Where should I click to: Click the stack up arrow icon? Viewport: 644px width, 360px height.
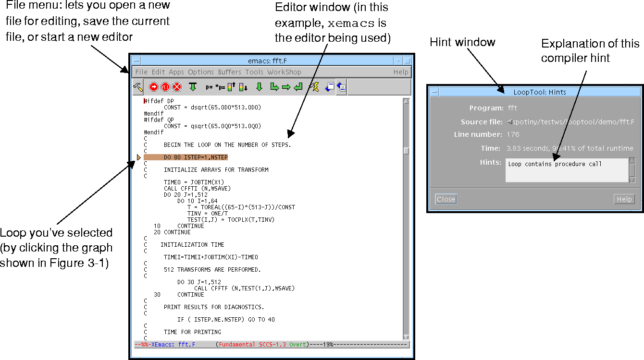[232, 87]
